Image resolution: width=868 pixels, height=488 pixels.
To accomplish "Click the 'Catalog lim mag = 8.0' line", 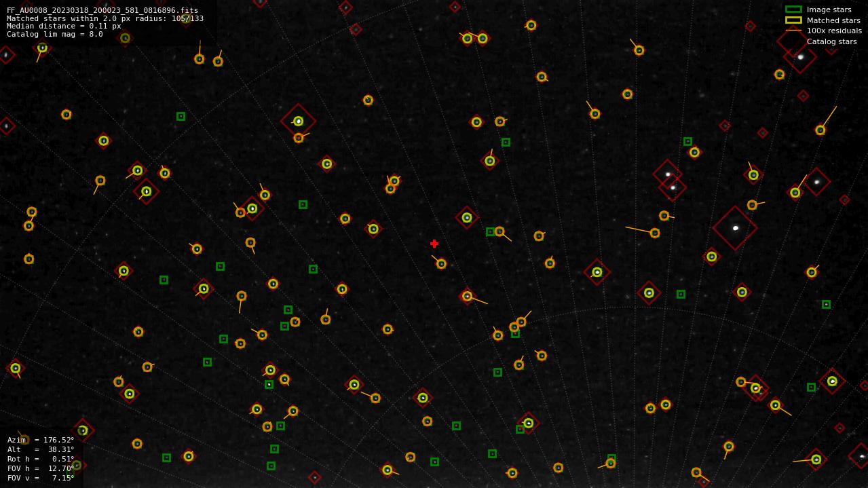I will pos(55,34).
